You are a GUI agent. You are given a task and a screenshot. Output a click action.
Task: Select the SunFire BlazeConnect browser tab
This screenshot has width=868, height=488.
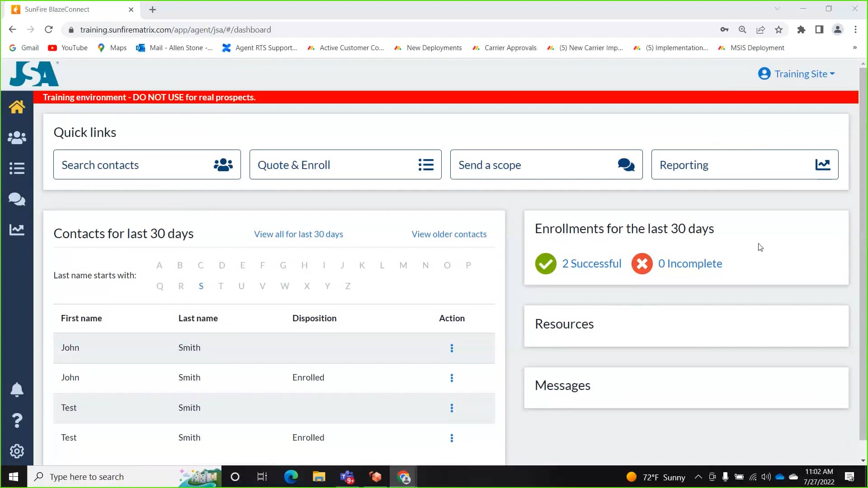click(68, 9)
